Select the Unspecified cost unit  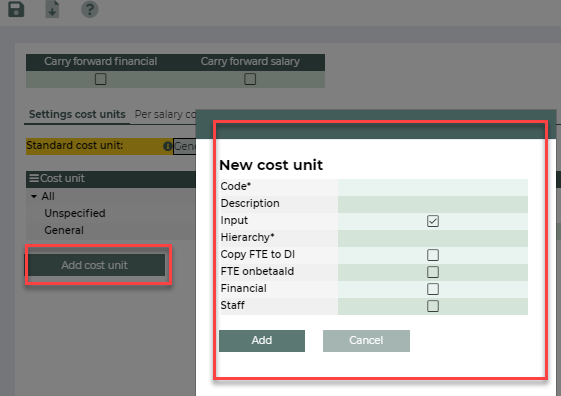[x=75, y=213]
